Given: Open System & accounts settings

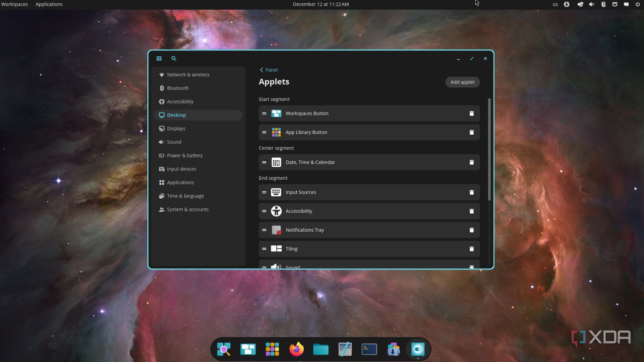Looking at the screenshot, I should (x=198, y=210).
